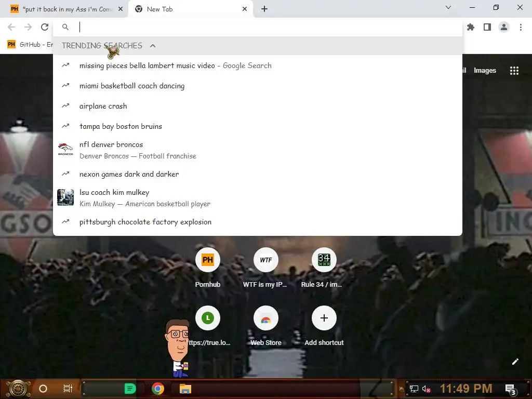
Task: Open the Start menu steampunk button
Action: 18,389
